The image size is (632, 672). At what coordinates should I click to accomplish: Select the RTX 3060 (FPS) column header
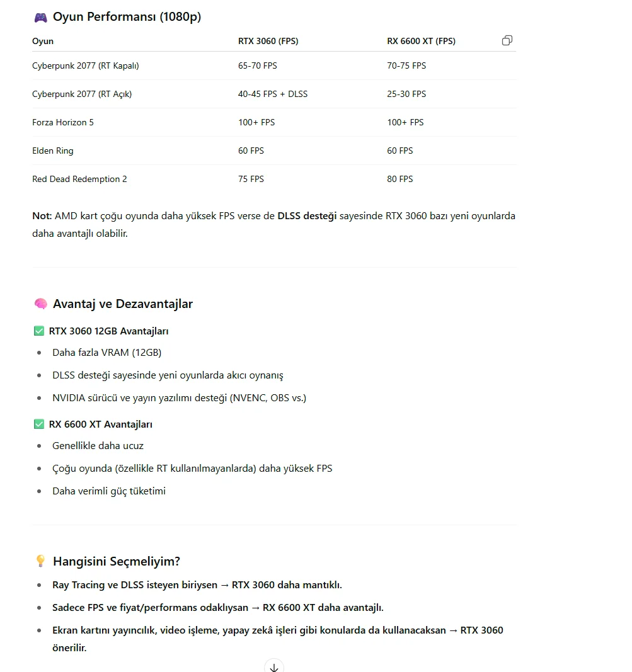(x=268, y=42)
